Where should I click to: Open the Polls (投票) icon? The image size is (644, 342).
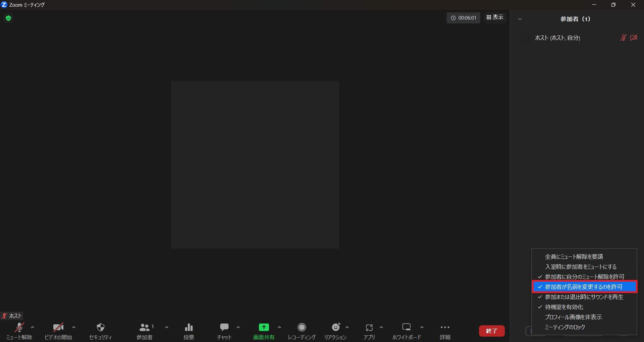189,328
